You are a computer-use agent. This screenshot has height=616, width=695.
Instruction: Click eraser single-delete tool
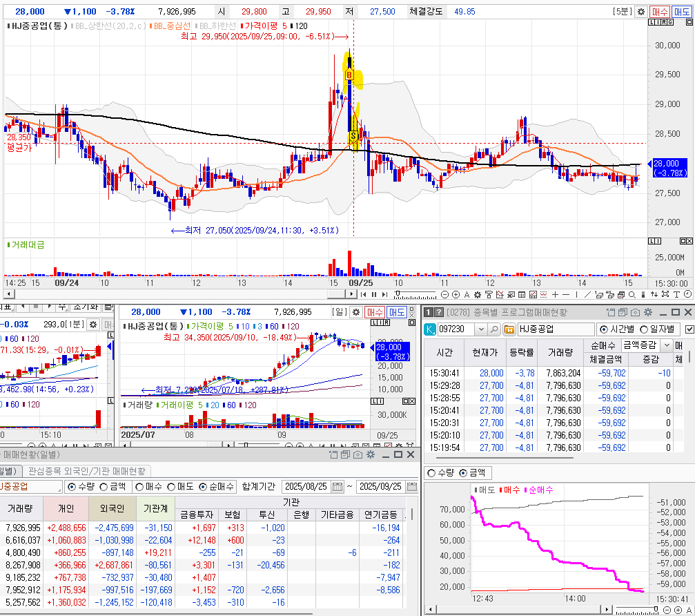click(599, 294)
